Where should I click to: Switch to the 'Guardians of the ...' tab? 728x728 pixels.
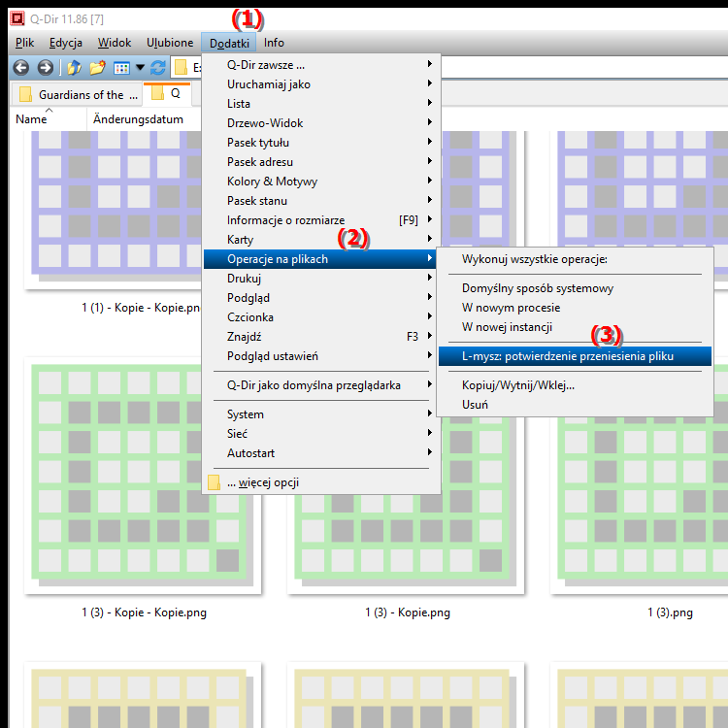point(77,95)
